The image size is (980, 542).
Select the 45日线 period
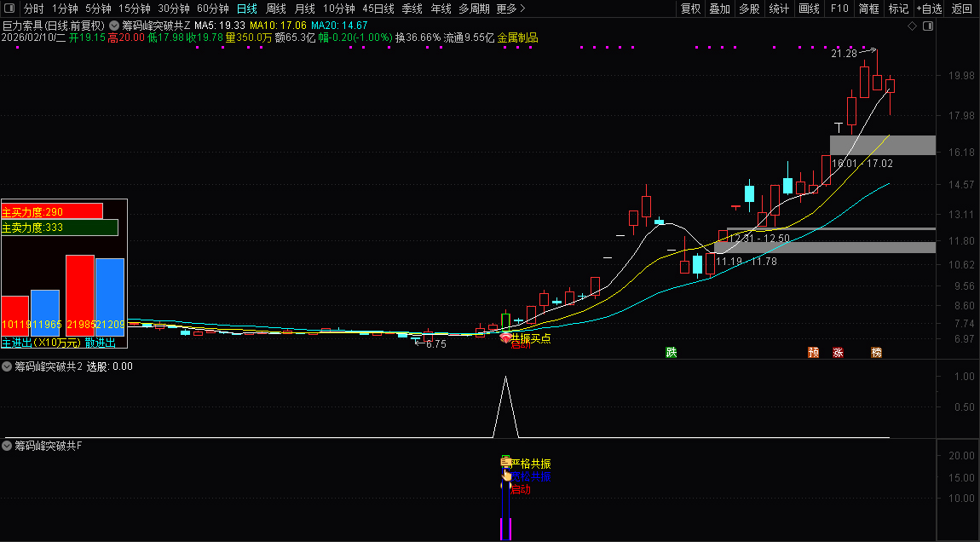click(x=378, y=9)
